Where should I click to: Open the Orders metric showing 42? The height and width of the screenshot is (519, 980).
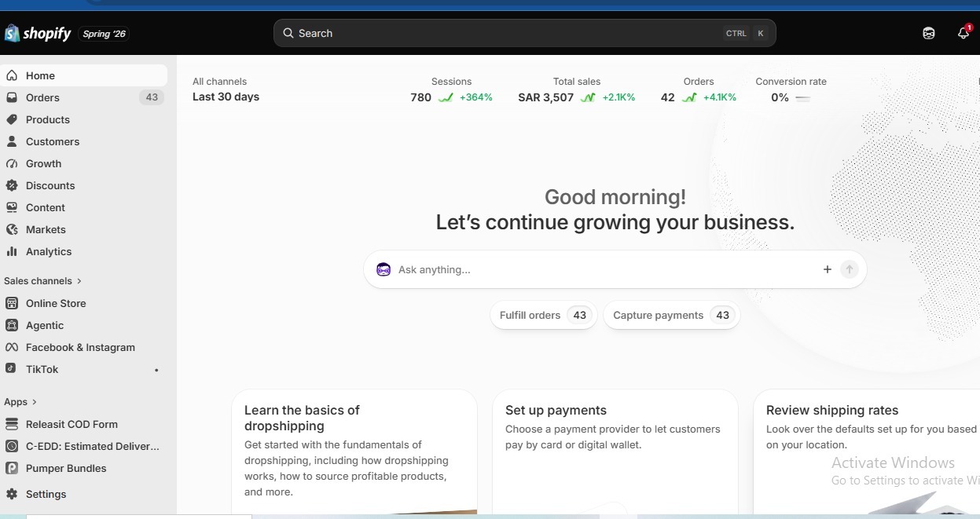[x=699, y=90]
